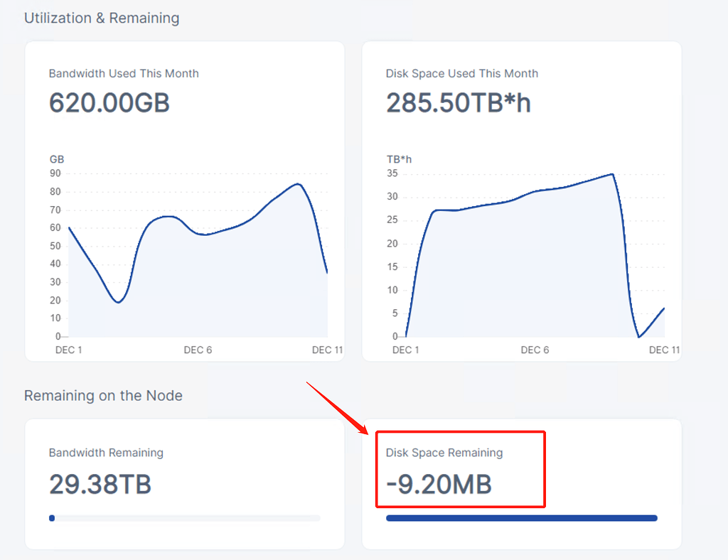The width and height of the screenshot is (728, 560).
Task: Click the -9.20MB disk space value
Action: (x=439, y=485)
